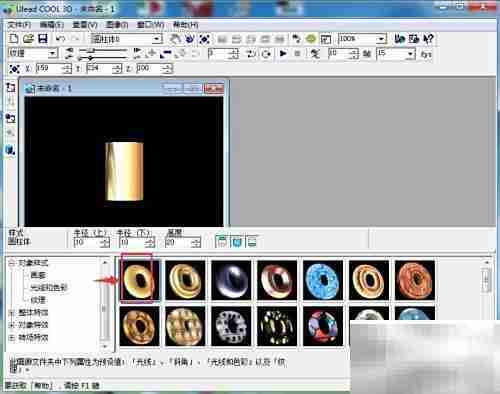Collapse the 对象样式 tree node
Screen dimensions: 500x394
(12, 263)
